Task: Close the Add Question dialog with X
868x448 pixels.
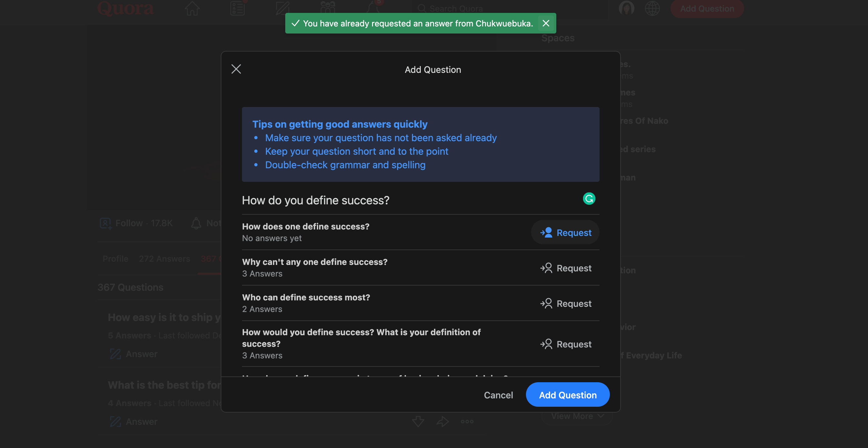Action: 236,69
